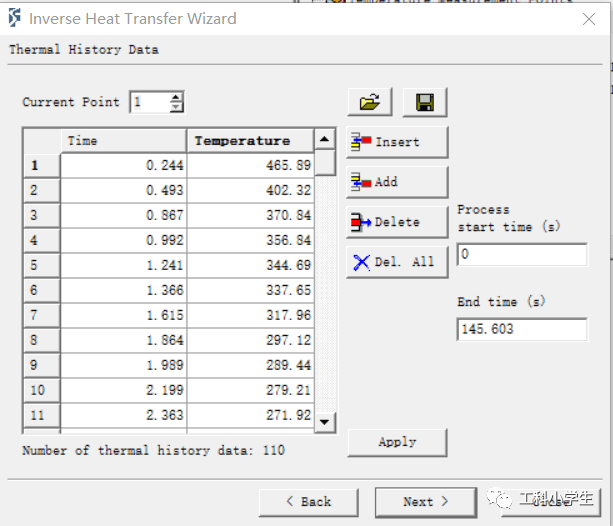Increment the Current Point spinner
This screenshot has width=613, height=526.
176,98
